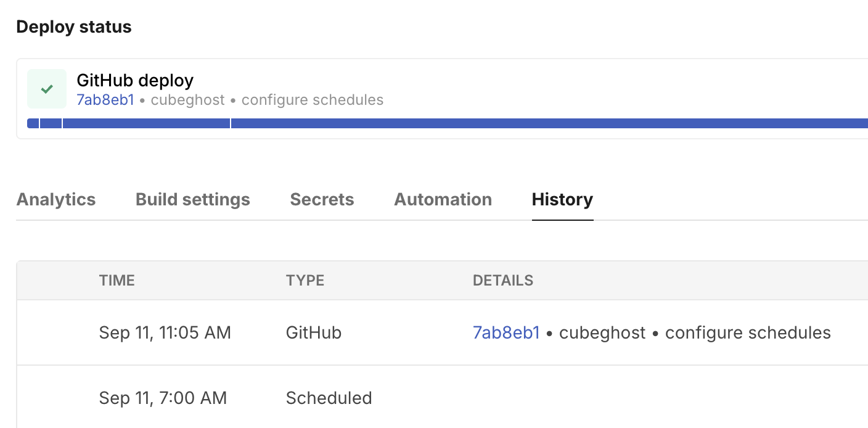868x428 pixels.
Task: Click the DETAILS column header
Action: pos(503,280)
